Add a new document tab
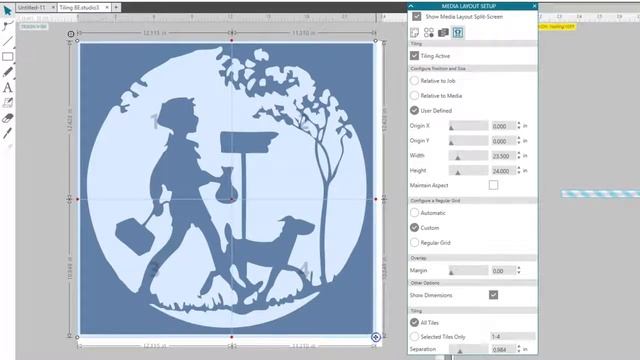Image resolution: width=640 pixels, height=360 pixels. click(x=116, y=7)
